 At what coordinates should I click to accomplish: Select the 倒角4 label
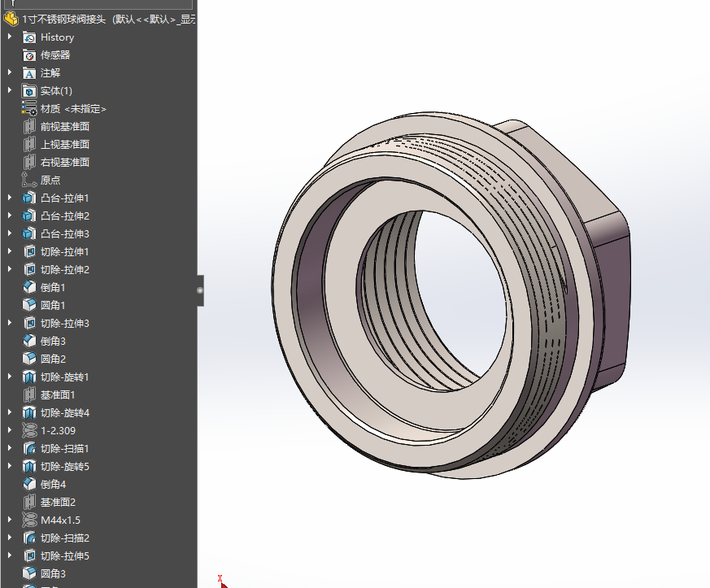(53, 485)
